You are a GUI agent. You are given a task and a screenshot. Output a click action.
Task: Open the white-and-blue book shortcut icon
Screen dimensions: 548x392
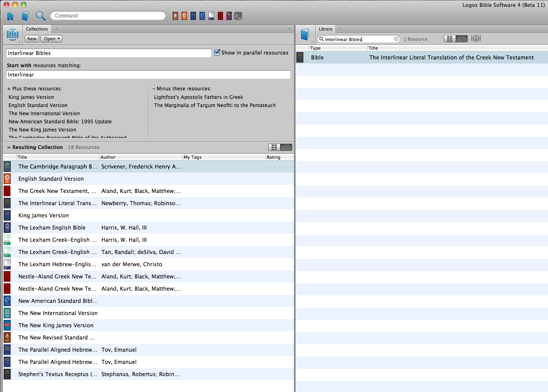click(211, 16)
